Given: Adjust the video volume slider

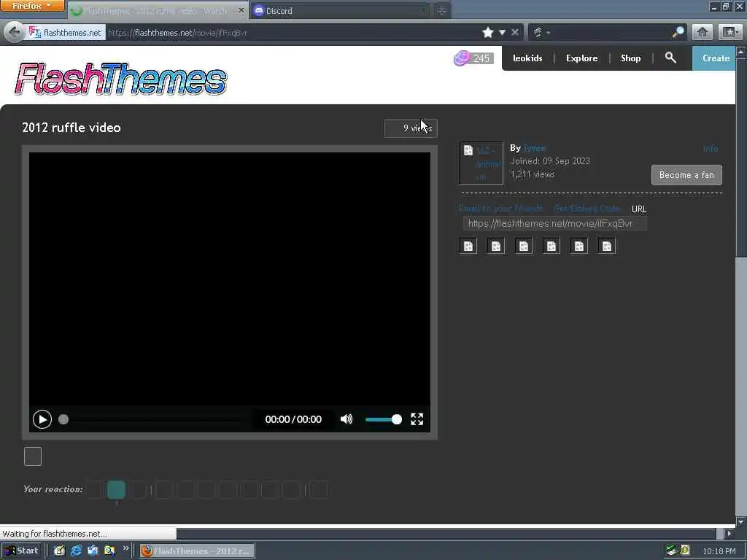Looking at the screenshot, I should (x=384, y=419).
